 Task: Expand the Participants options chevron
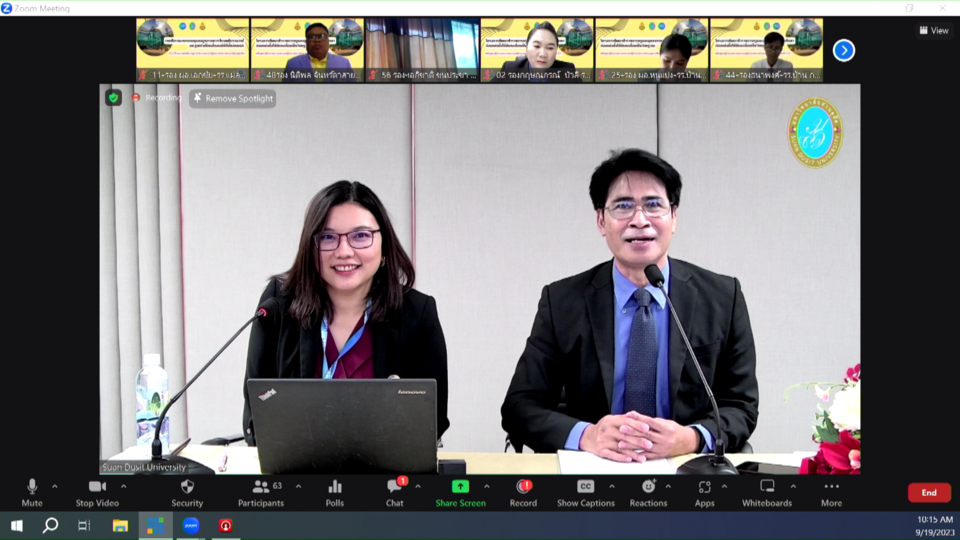click(298, 487)
